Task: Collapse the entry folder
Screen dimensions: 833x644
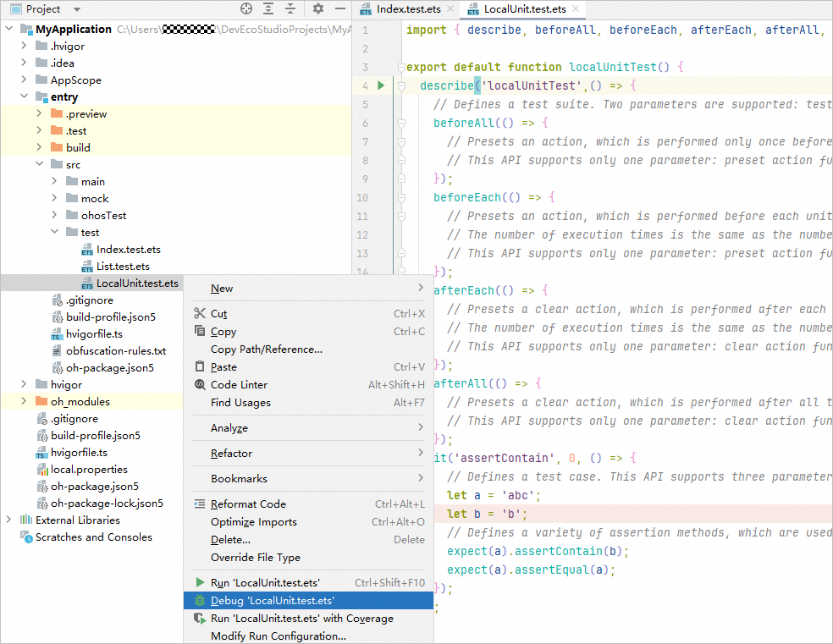Action: (25, 97)
